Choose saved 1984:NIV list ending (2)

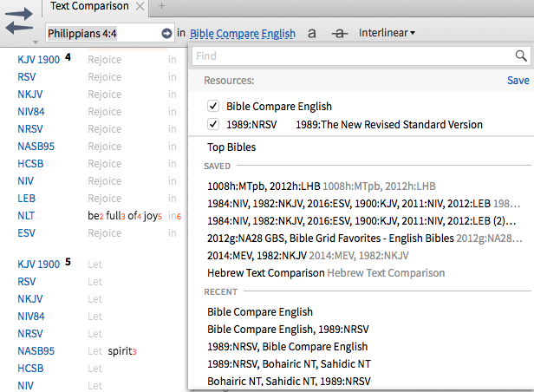(x=361, y=221)
